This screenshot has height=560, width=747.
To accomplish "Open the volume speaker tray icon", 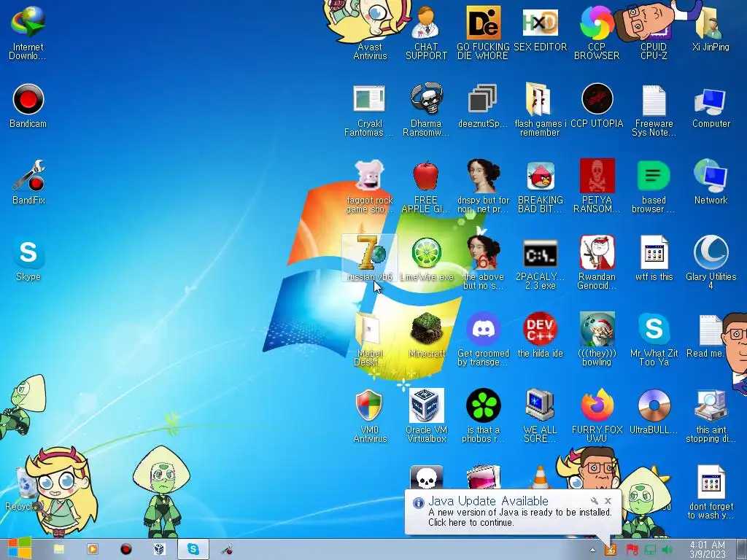I will (667, 551).
